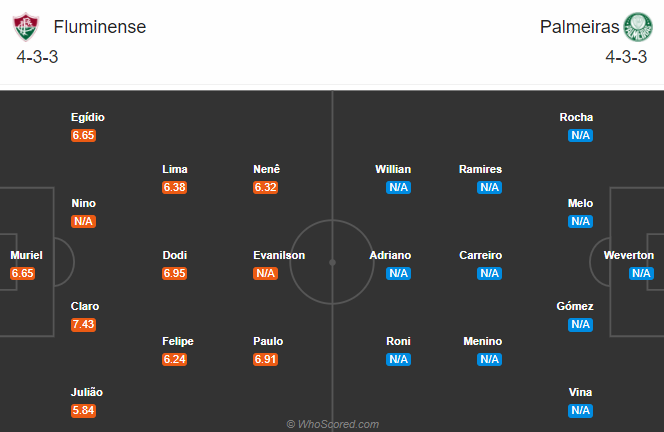Click the Fluminense club crest icon
664x432 pixels.
[x=26, y=27]
